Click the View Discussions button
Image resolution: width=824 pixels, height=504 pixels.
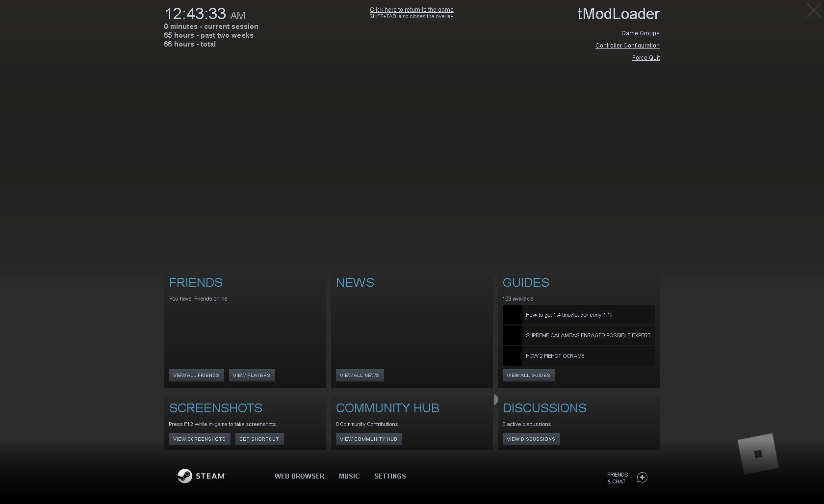531,439
